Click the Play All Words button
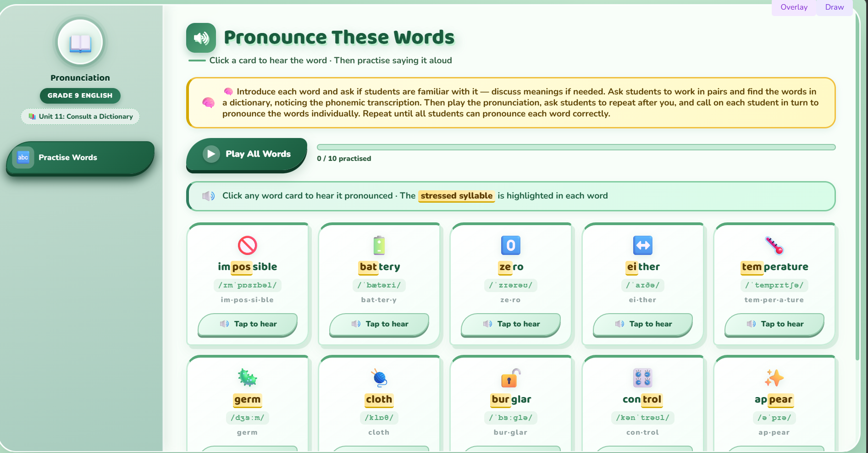Screen dimensions: 868x453 [x=247, y=155]
